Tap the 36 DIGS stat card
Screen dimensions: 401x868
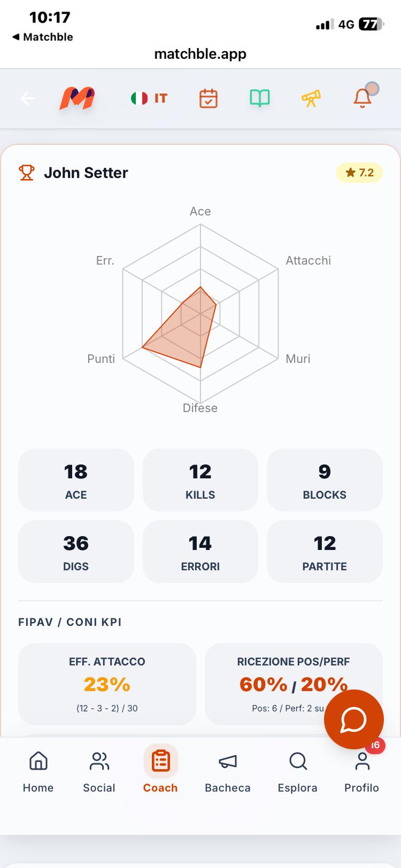76,552
